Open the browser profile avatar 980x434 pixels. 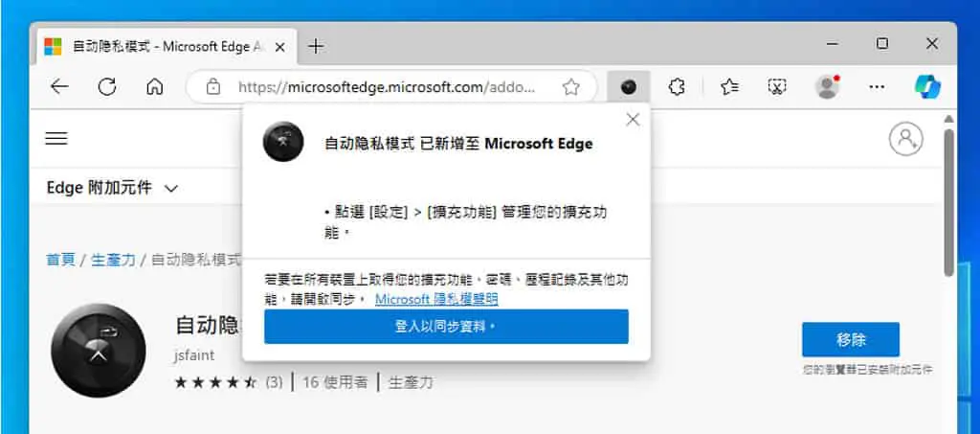click(828, 87)
